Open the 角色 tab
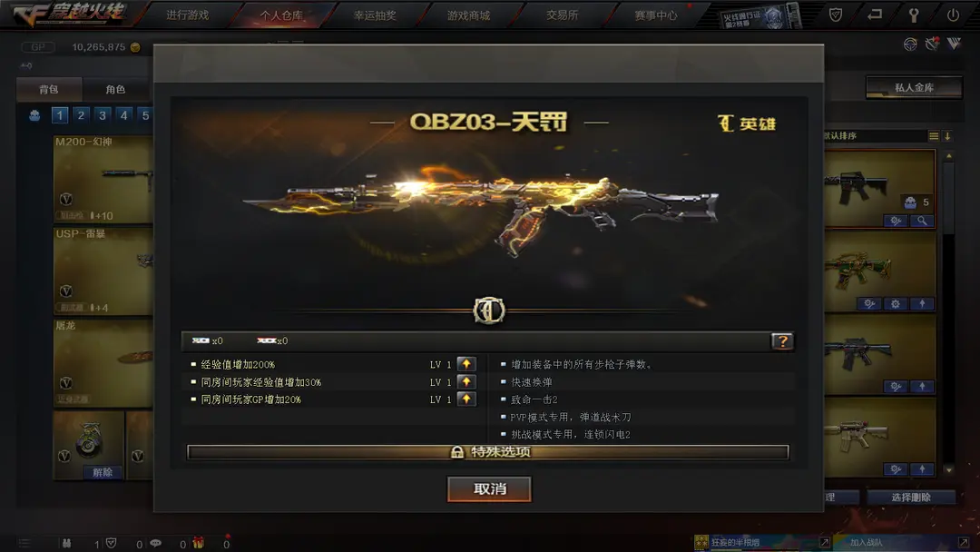The height and width of the screenshot is (552, 980). [115, 89]
